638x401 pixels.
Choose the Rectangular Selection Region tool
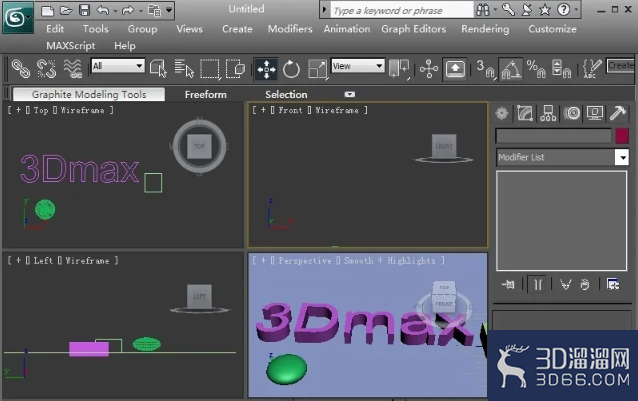pos(210,69)
